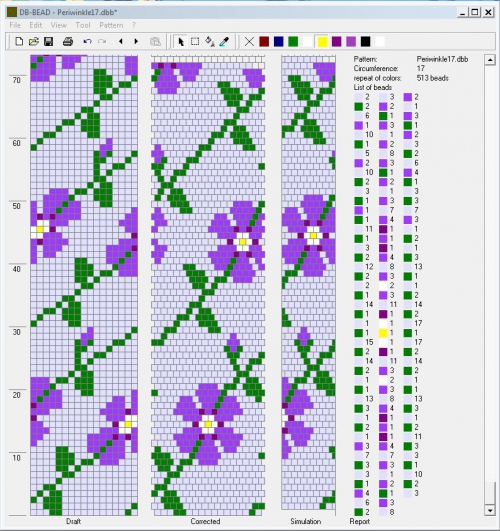Click the report scrollbar down arrow

490,510
